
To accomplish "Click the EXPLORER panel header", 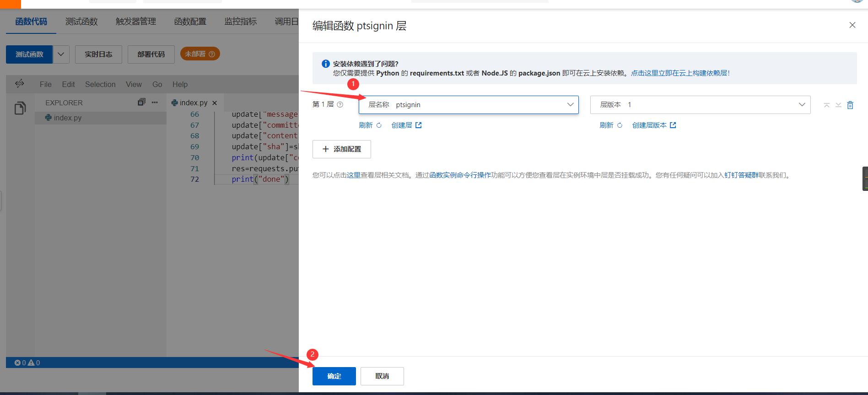I will [64, 103].
